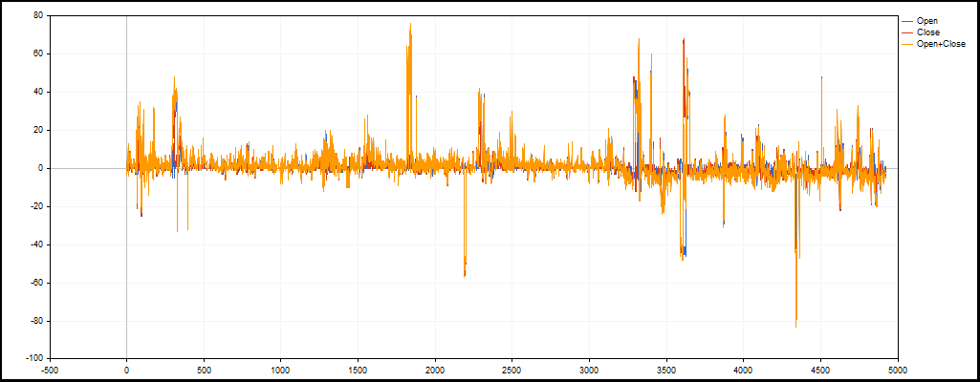Click the Close legend entry
980x382 pixels.
pyautogui.click(x=921, y=32)
